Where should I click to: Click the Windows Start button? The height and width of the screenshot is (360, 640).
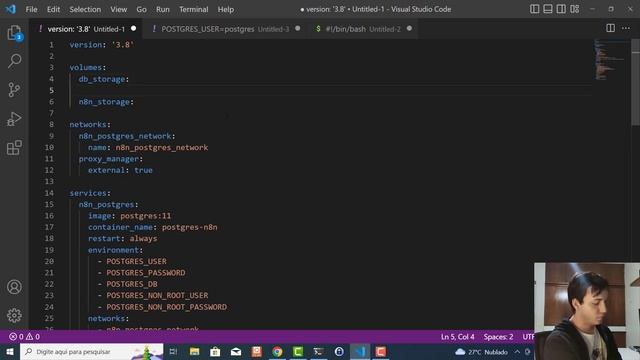coord(10,351)
